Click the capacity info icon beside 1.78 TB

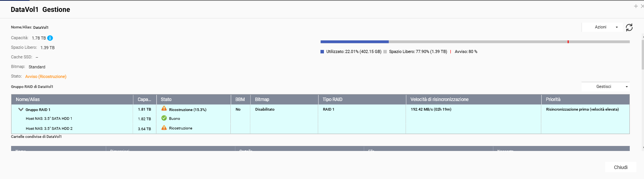click(50, 38)
